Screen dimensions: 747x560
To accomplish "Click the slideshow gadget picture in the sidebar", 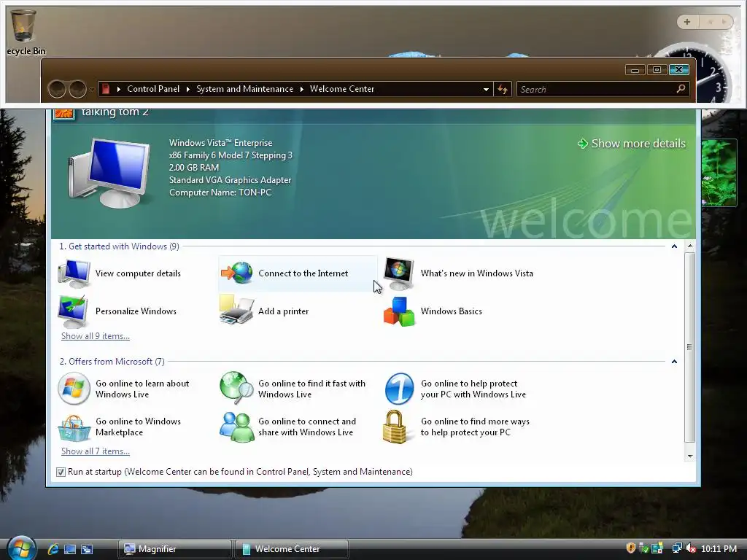I will [x=719, y=173].
